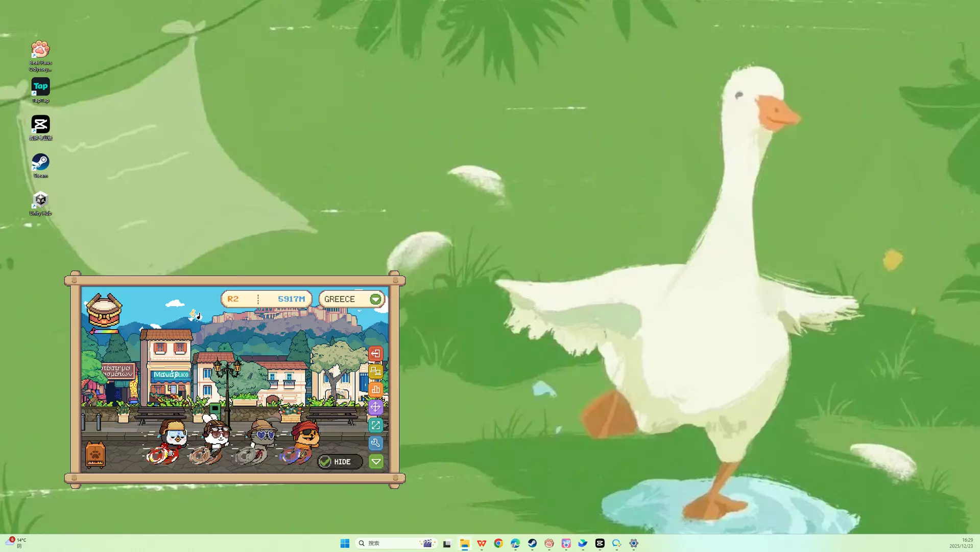The width and height of the screenshot is (980, 552).
Task: Open the GREECE location dropdown
Action: pyautogui.click(x=352, y=299)
